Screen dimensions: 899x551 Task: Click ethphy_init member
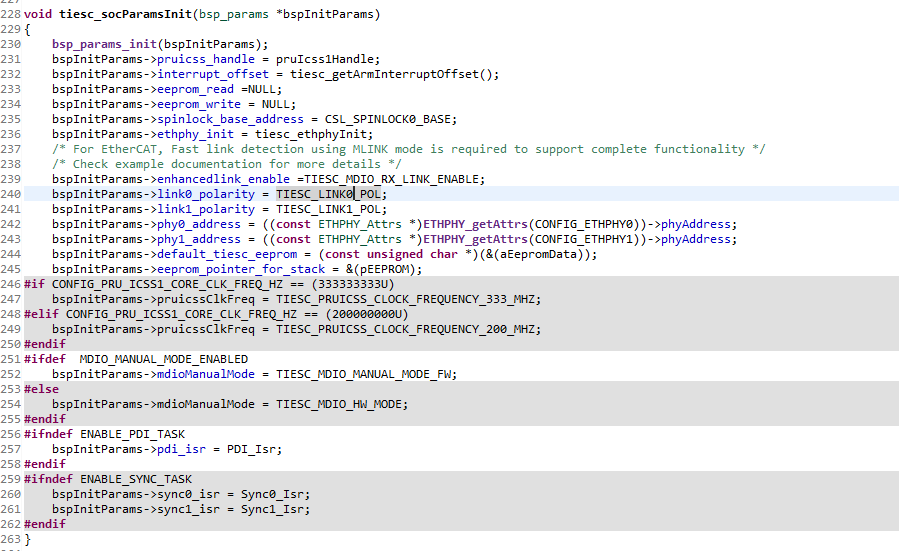click(x=196, y=134)
